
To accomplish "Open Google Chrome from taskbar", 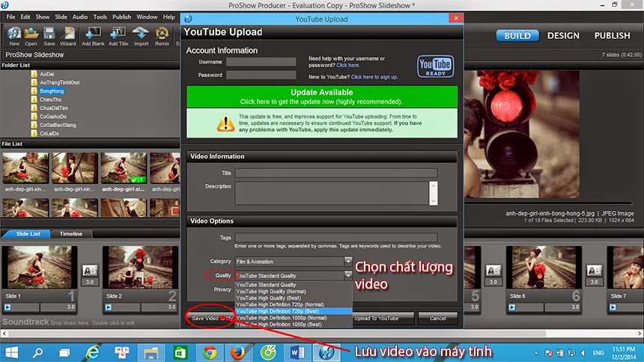I will pyautogui.click(x=210, y=352).
